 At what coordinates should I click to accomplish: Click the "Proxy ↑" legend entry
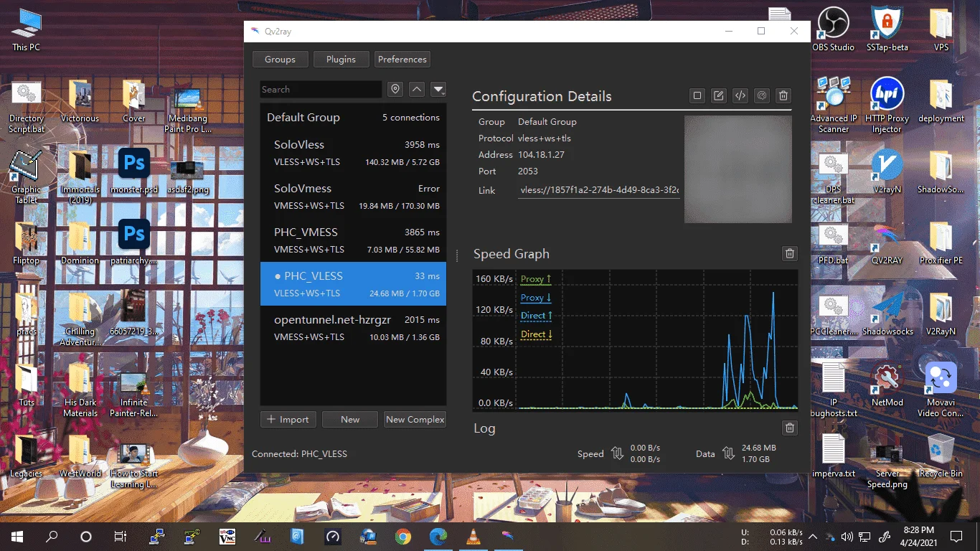(x=536, y=279)
